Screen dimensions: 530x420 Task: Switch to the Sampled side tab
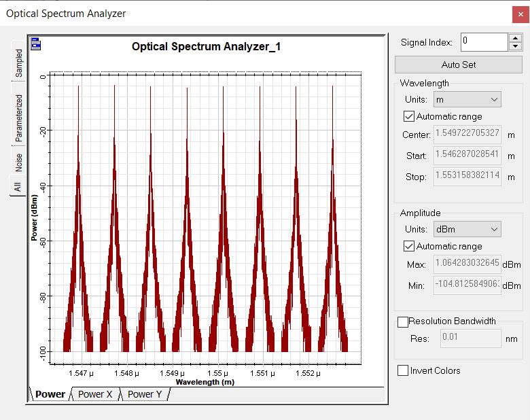18,63
